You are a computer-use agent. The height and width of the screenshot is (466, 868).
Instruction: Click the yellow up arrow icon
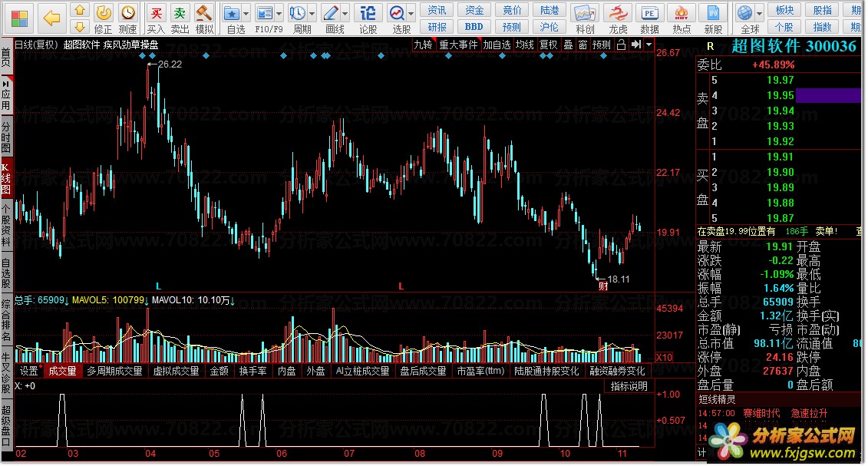click(80, 10)
